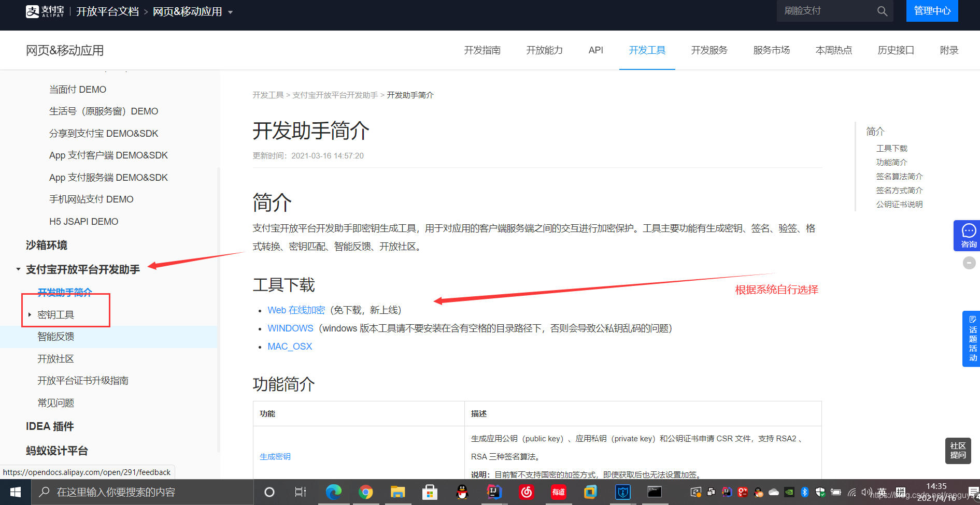Click the 社区提问 floating button
980x505 pixels.
tap(958, 450)
